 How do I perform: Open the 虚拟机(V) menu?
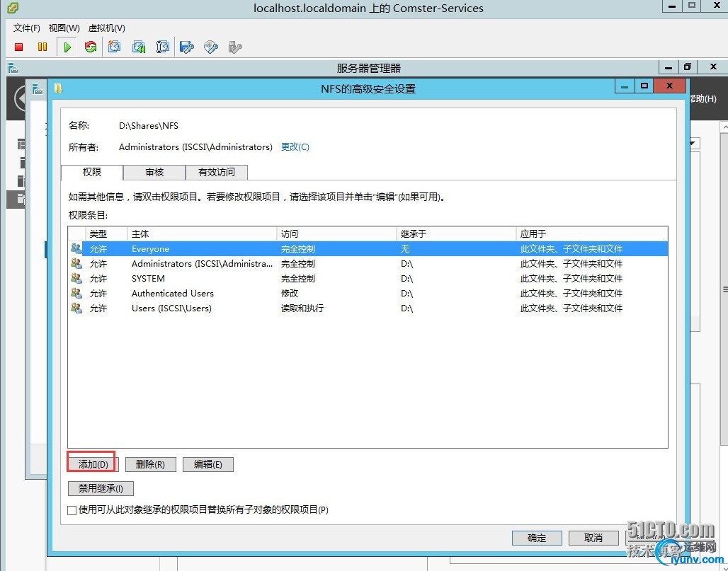click(x=107, y=28)
